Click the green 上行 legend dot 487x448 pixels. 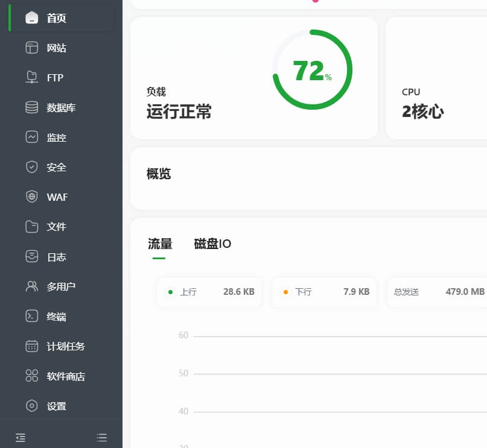pyautogui.click(x=170, y=292)
